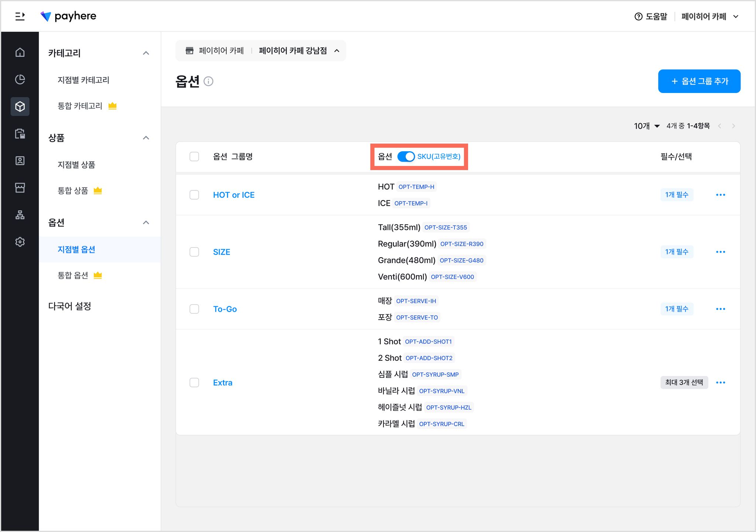Click the 옵션 그룹명 column header
The image size is (756, 532).
pos(233,156)
